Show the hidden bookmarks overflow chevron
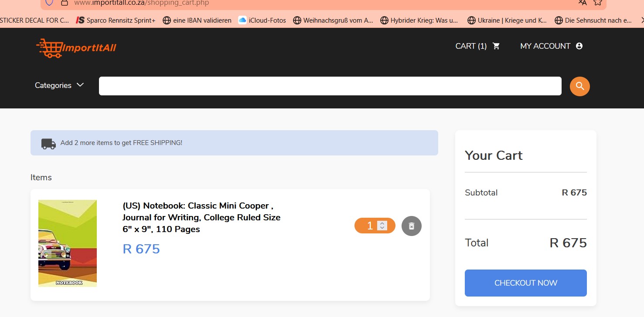Image resolution: width=644 pixels, height=317 pixels. pyautogui.click(x=642, y=20)
